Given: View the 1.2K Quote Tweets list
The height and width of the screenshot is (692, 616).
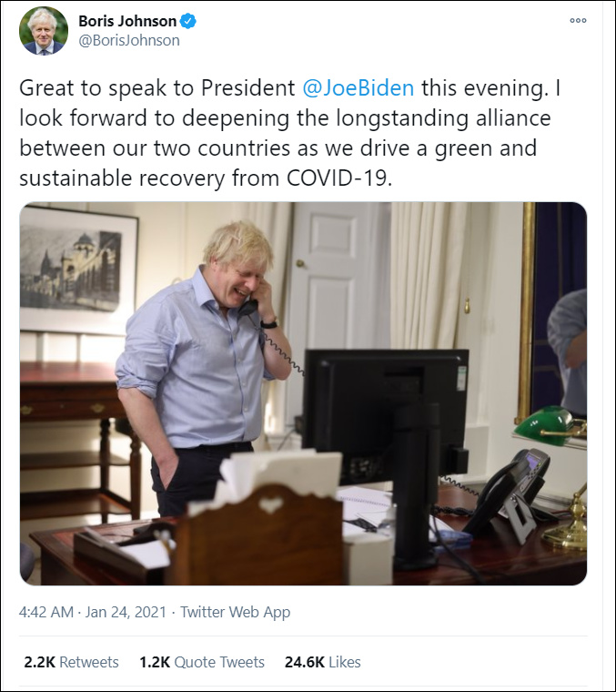Looking at the screenshot, I should 202,662.
